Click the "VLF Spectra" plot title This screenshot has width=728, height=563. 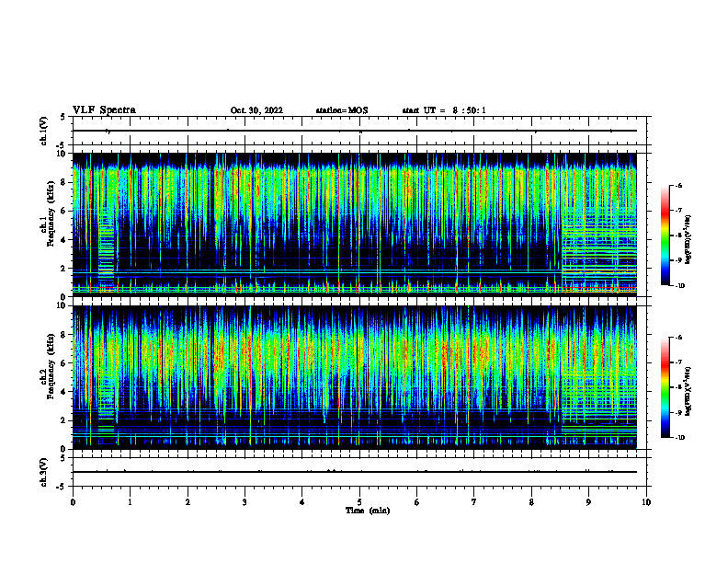104,110
